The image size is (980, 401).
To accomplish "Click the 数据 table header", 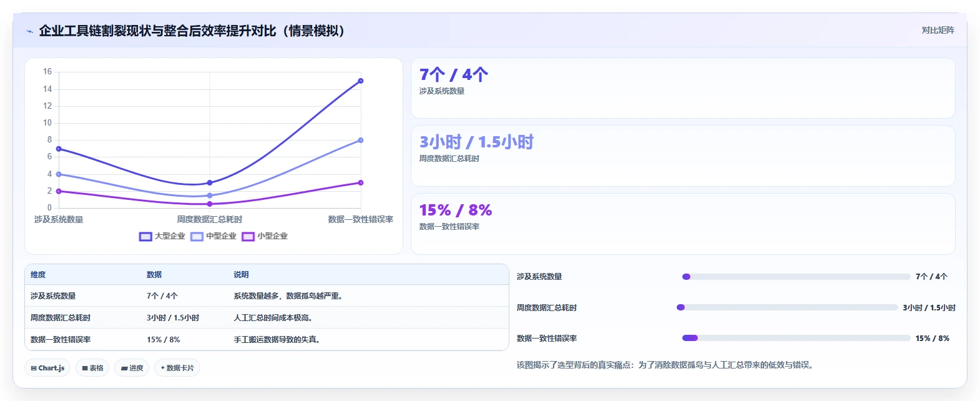I will pyautogui.click(x=154, y=275).
